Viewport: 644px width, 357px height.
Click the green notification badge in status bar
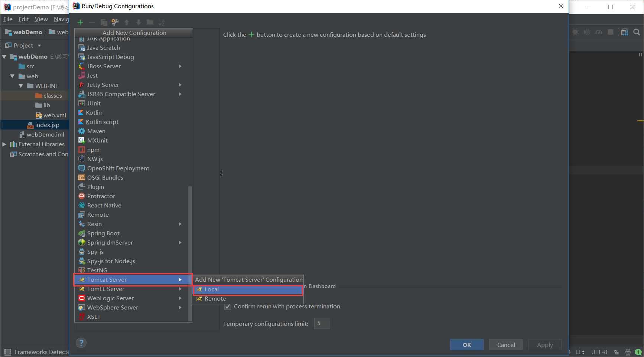[x=638, y=352]
